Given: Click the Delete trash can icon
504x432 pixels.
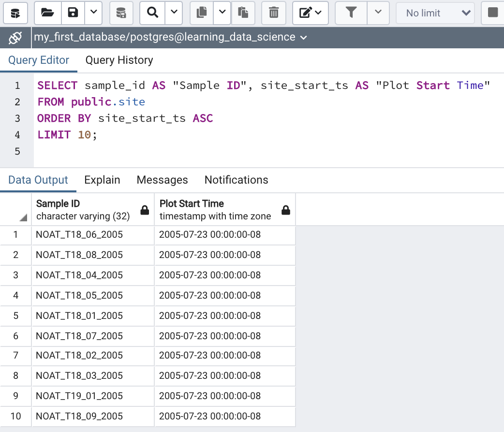Looking at the screenshot, I should (x=274, y=13).
